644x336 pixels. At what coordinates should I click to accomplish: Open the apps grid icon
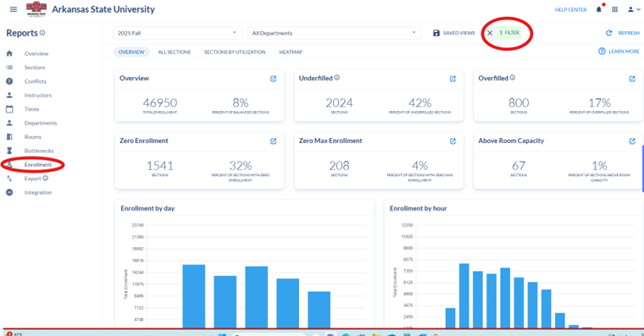coord(615,9)
